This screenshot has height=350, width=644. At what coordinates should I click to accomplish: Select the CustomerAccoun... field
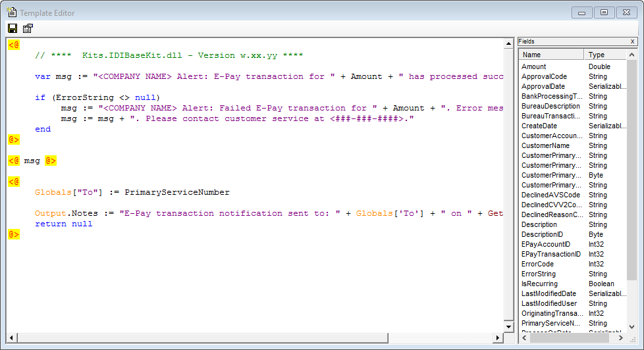click(573, 136)
